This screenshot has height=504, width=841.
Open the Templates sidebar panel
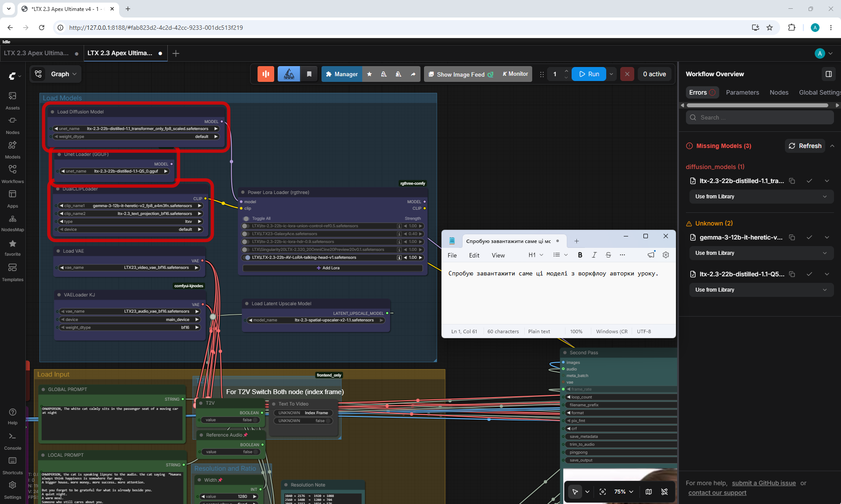pyautogui.click(x=12, y=272)
